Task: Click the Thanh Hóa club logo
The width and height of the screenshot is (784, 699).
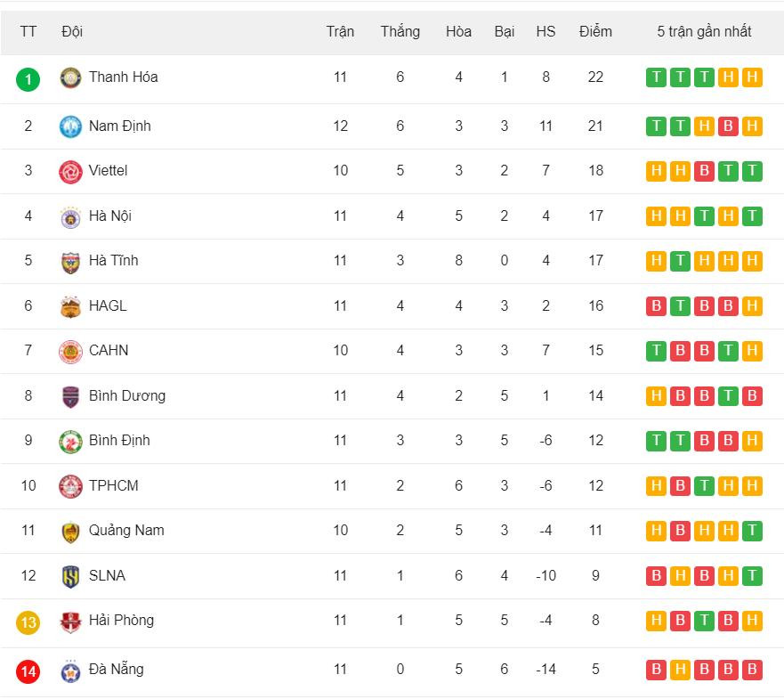Action: pos(70,78)
